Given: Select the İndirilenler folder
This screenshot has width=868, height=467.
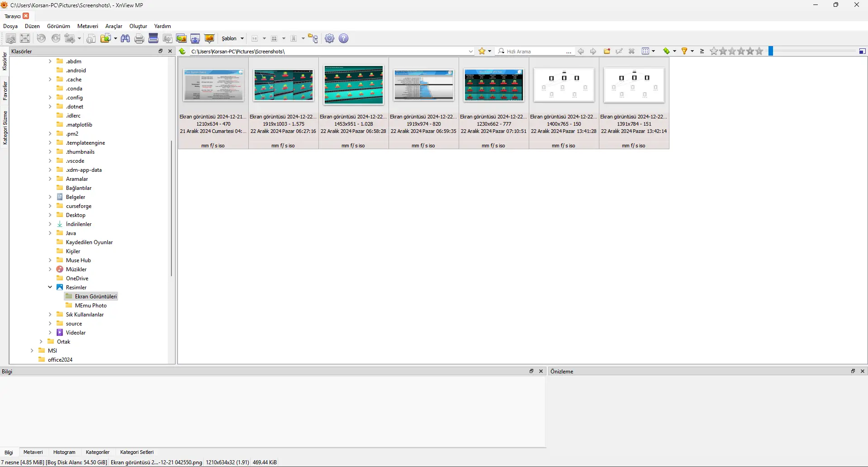Looking at the screenshot, I should pos(79,224).
